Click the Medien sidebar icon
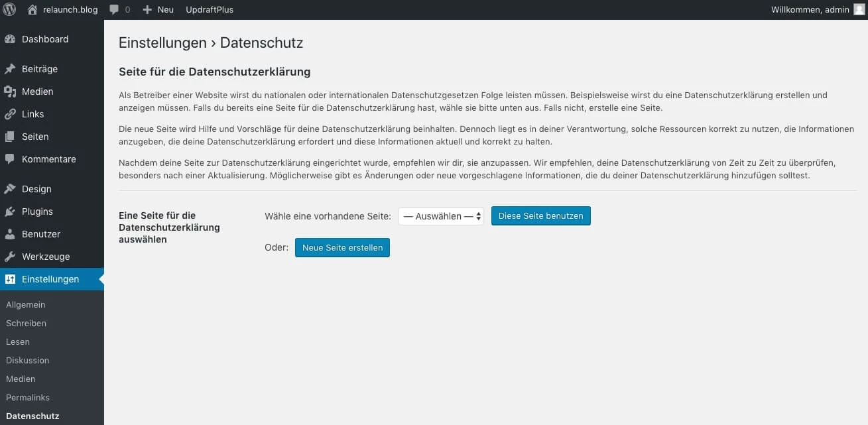The height and width of the screenshot is (425, 868). coord(10,91)
